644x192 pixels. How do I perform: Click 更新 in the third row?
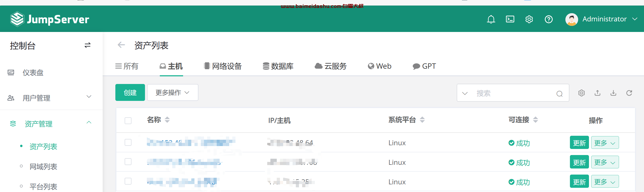pos(579,182)
